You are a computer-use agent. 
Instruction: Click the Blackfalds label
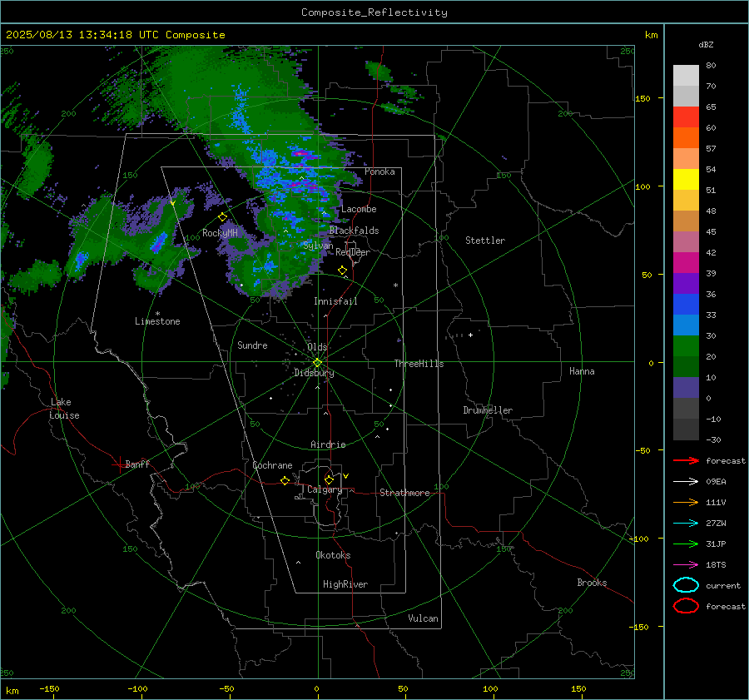click(354, 231)
